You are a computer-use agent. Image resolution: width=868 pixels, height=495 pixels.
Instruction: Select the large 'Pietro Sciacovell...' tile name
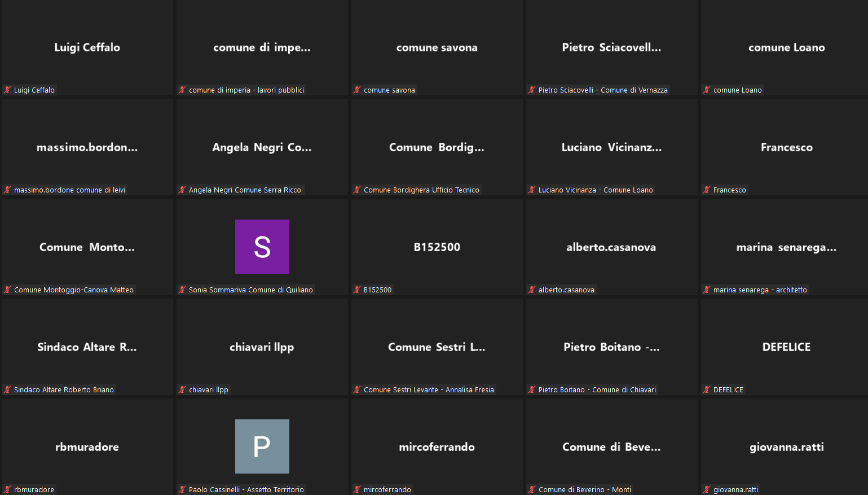612,47
